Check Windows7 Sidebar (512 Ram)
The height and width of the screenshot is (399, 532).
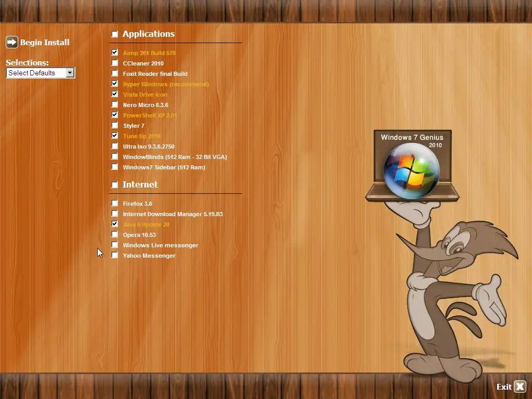[x=115, y=167]
